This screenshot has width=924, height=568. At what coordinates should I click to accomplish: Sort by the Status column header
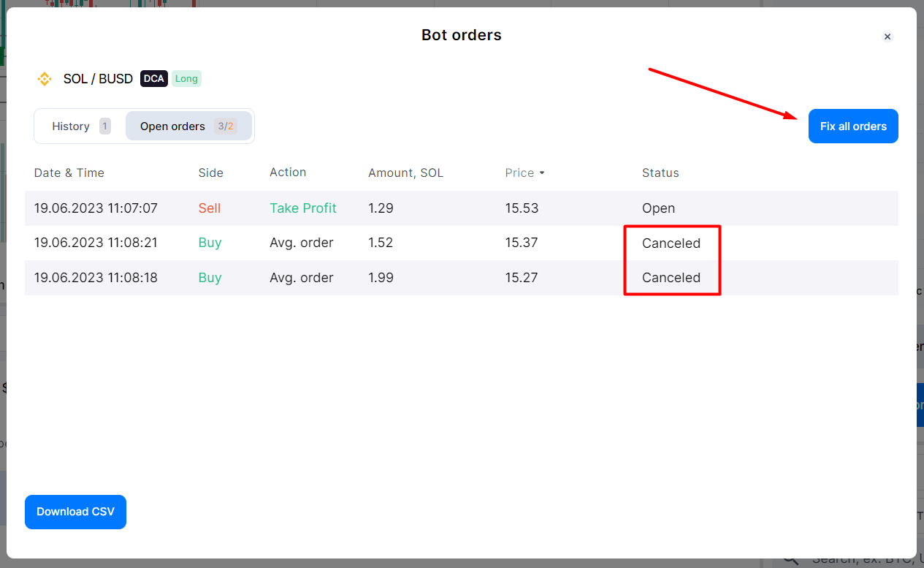coord(660,173)
